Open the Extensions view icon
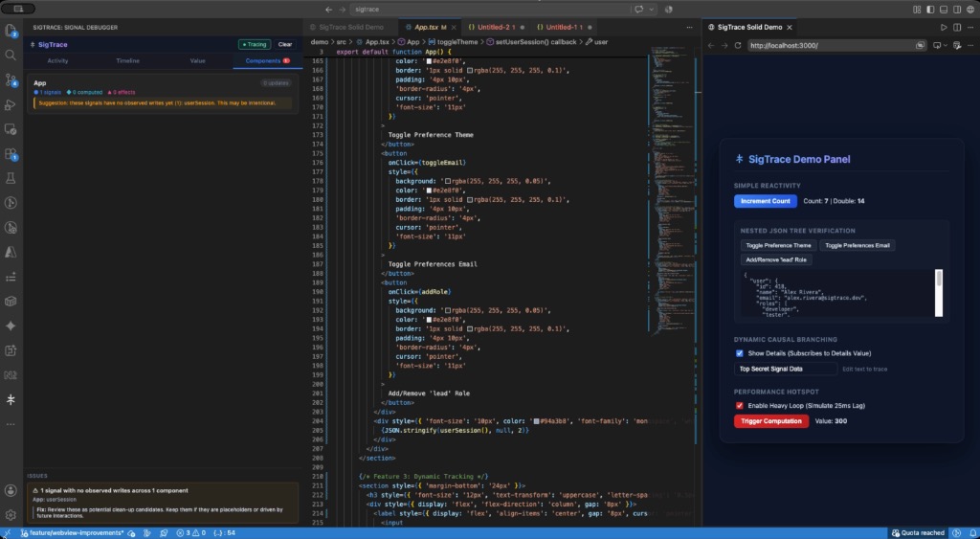980x539 pixels. click(x=11, y=154)
